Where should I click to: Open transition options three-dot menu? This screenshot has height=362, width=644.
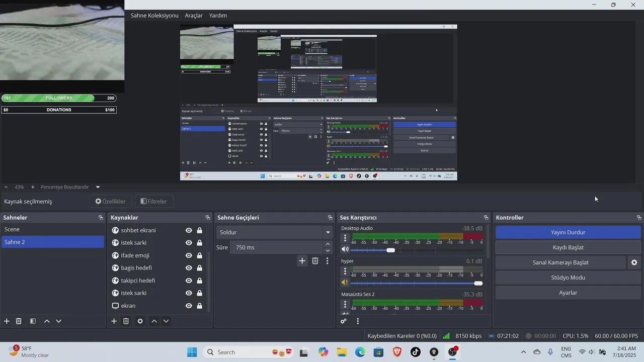[327, 260]
